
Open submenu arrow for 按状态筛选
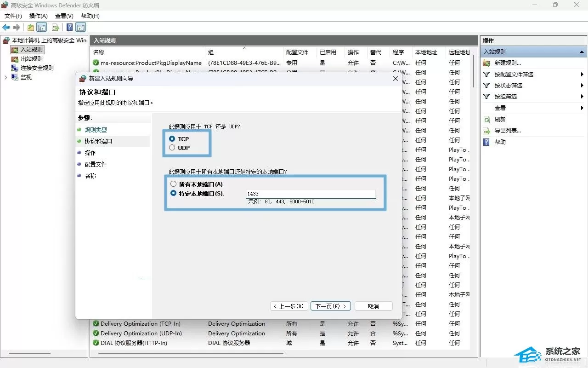582,85
